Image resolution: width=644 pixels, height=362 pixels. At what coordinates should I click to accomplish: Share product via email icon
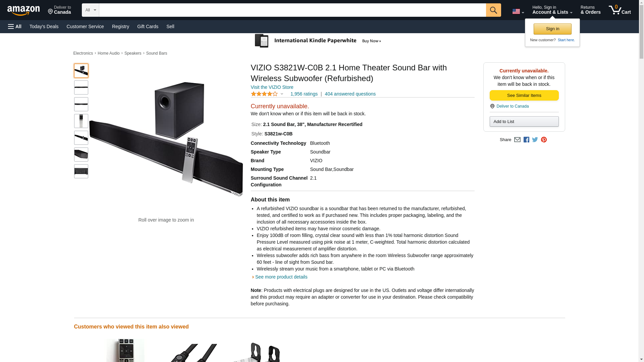tap(517, 140)
